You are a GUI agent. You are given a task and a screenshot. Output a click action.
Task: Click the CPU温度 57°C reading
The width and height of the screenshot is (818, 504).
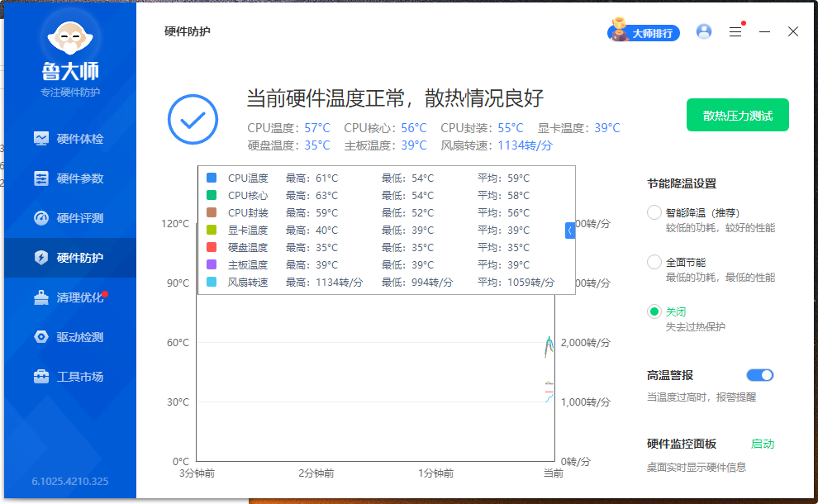click(x=317, y=128)
